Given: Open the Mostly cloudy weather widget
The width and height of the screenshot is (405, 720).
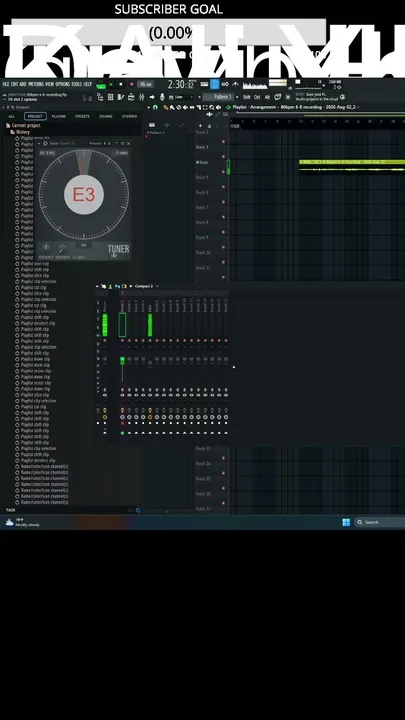Looking at the screenshot, I should point(23,522).
